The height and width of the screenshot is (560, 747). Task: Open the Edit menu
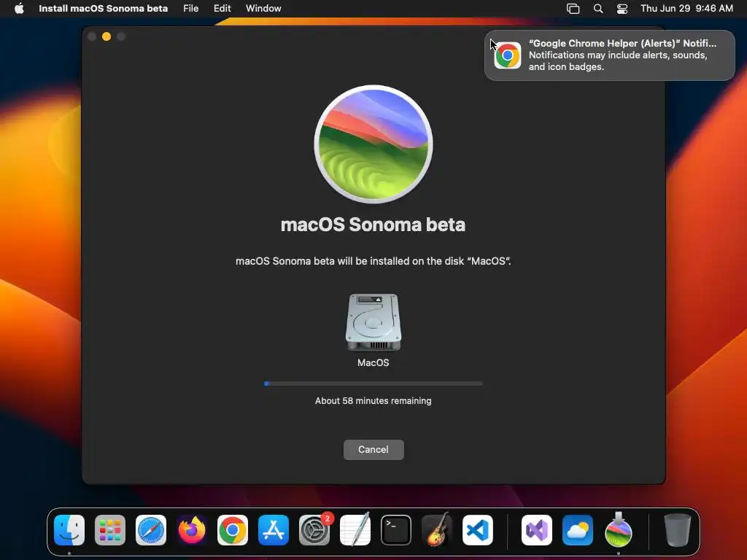(222, 8)
